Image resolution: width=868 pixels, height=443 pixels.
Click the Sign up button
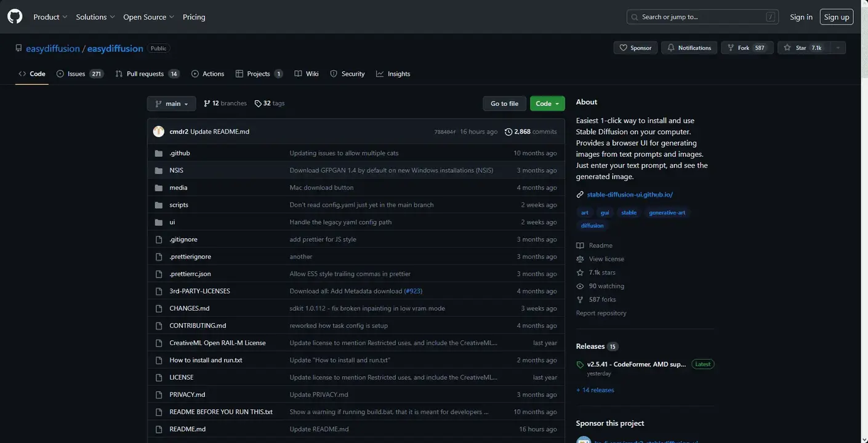(837, 17)
